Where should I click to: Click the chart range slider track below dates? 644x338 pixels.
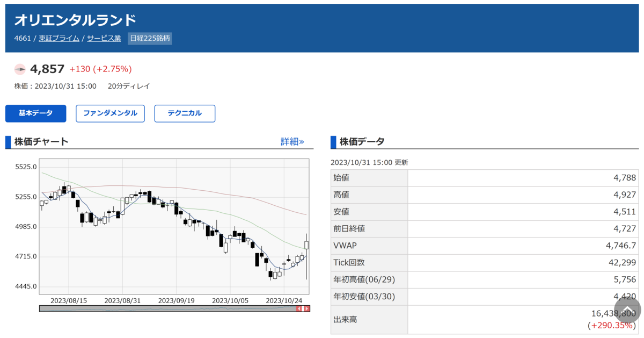174,308
